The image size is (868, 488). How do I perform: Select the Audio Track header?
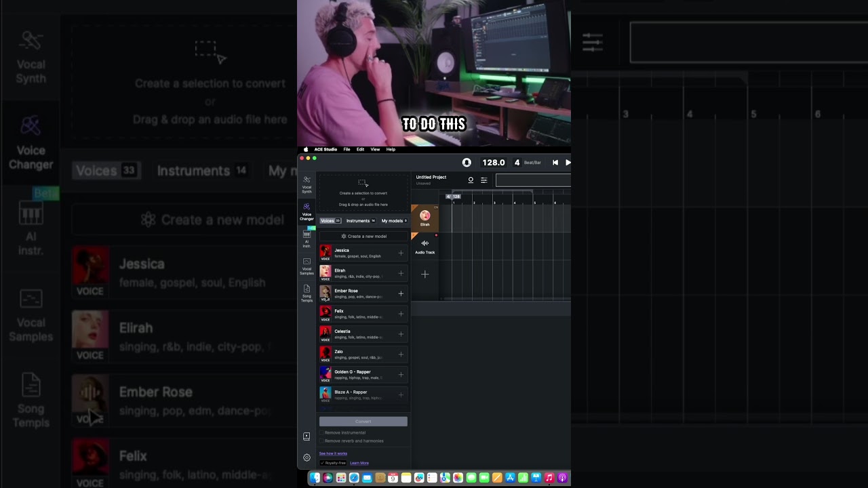click(425, 247)
